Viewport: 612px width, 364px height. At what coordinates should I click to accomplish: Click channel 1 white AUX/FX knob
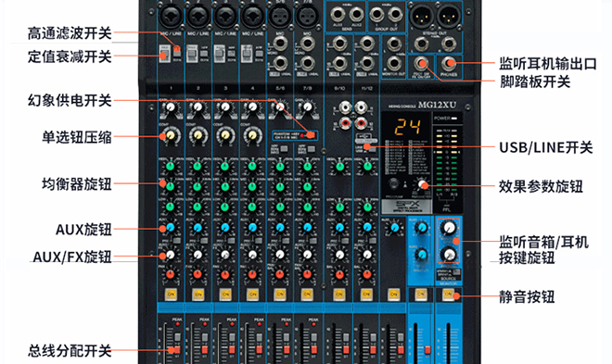tap(171, 255)
